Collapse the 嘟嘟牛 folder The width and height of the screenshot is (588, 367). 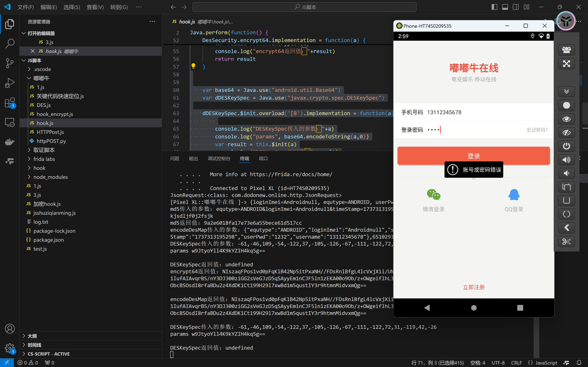pyautogui.click(x=41, y=78)
